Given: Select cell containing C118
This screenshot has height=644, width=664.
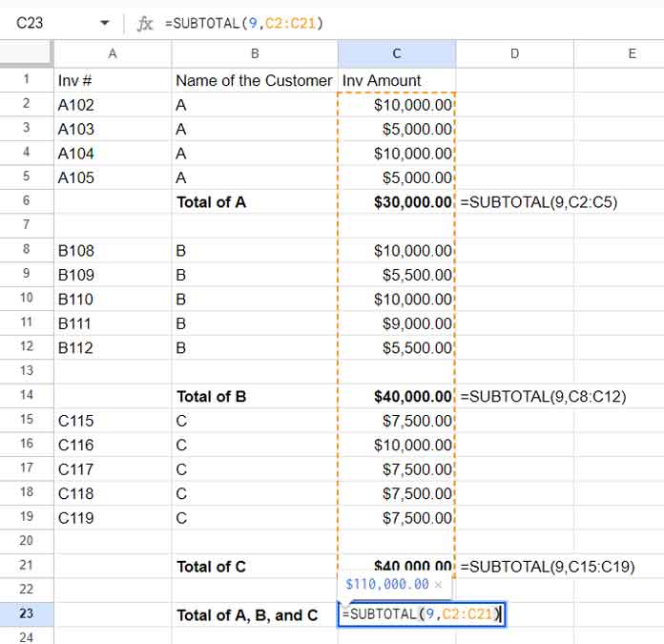Looking at the screenshot, I should (x=113, y=493).
